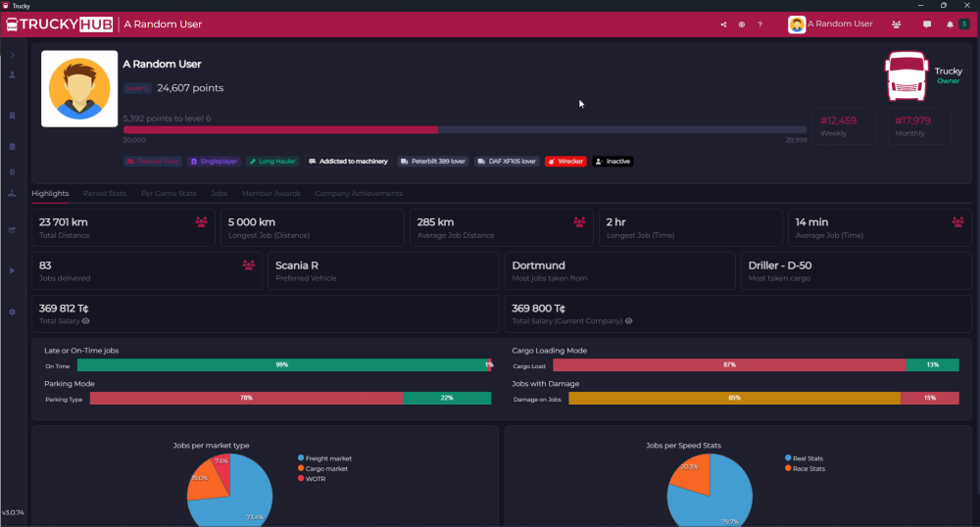Click the orange 85% Damage on Jobs segment

(734, 399)
